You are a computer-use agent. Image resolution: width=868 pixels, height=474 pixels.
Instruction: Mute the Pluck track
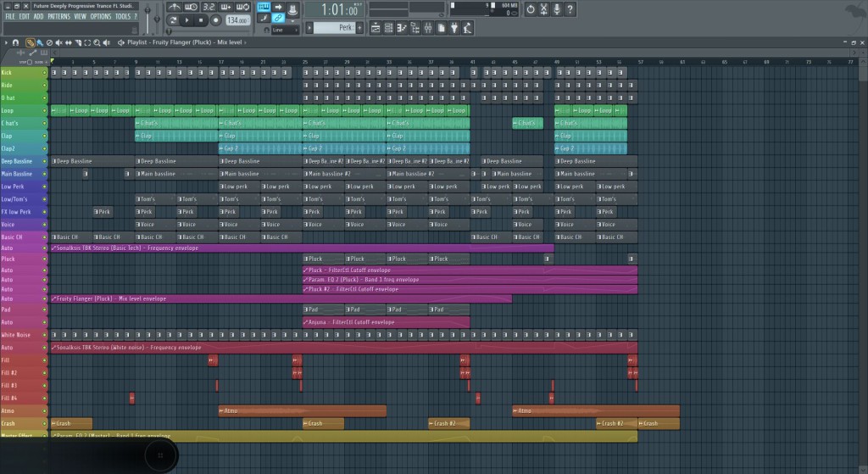pos(44,259)
